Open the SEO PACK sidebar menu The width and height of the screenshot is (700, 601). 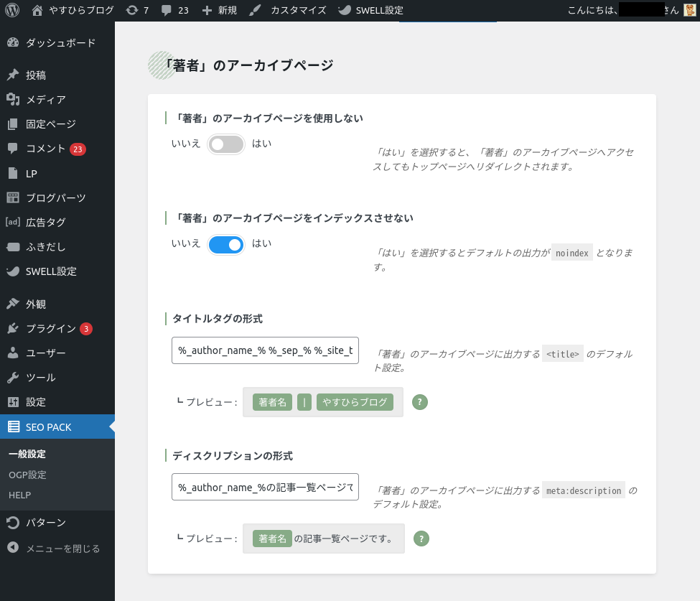(x=49, y=427)
